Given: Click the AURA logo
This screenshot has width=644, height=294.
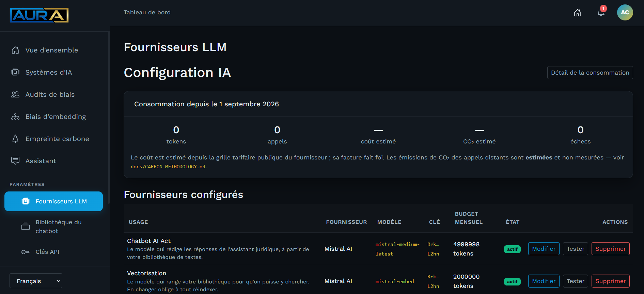Looking at the screenshot, I should [39, 15].
